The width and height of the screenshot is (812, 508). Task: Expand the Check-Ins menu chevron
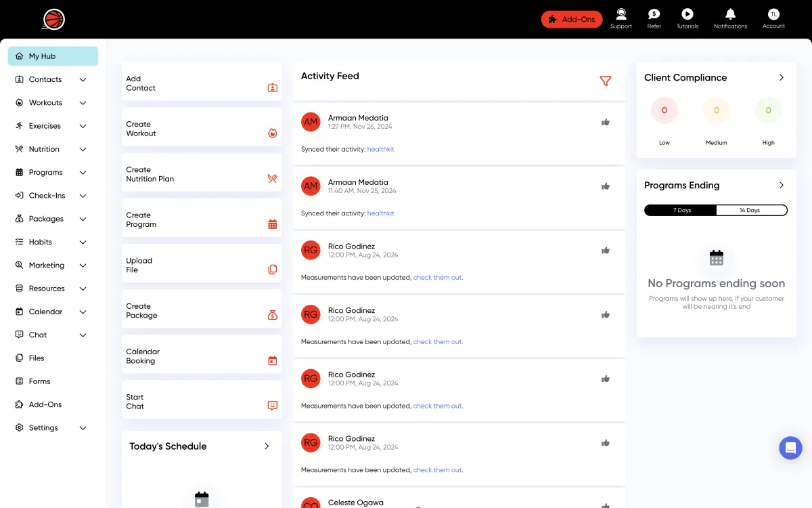[x=83, y=196]
